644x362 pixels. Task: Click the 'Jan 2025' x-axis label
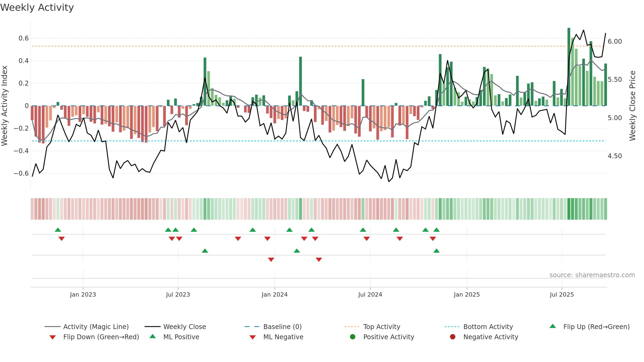pyautogui.click(x=467, y=294)
